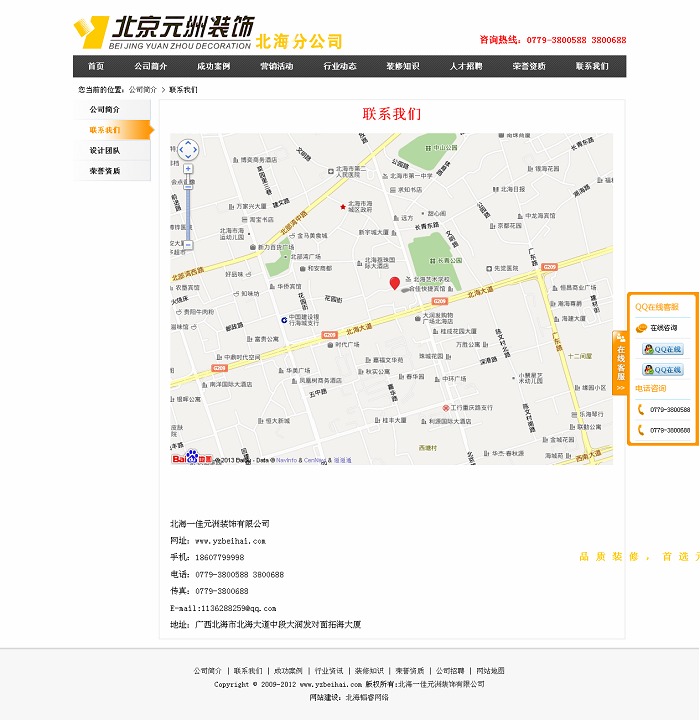
Task: Select 荣誉资质 in the left sidebar
Action: [x=104, y=171]
